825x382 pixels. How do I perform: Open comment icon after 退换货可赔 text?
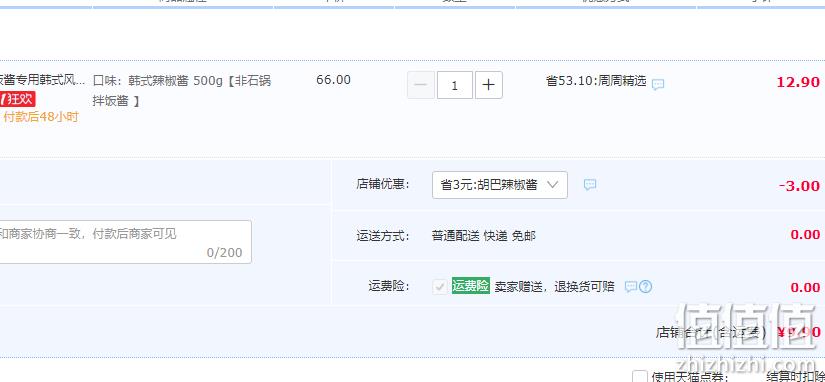(631, 287)
